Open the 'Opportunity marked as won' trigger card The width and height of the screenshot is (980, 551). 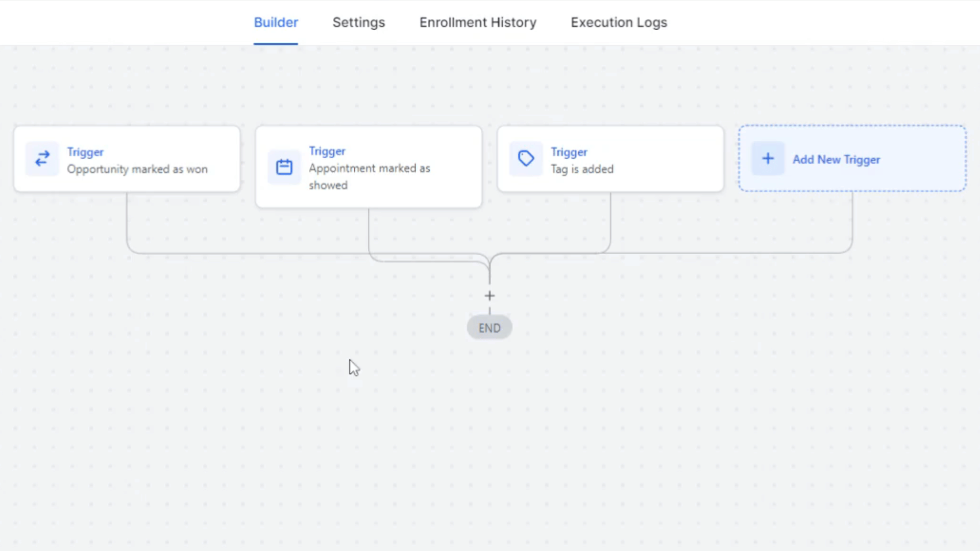coord(127,159)
